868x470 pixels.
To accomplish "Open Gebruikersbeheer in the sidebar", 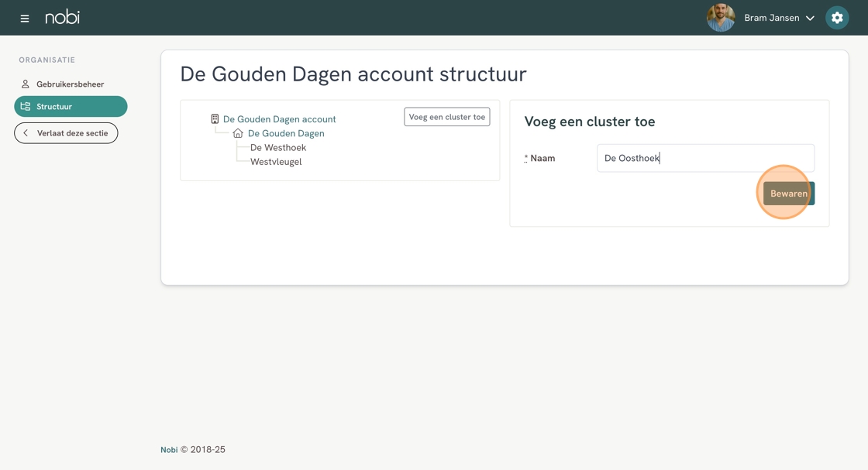I will (x=71, y=84).
